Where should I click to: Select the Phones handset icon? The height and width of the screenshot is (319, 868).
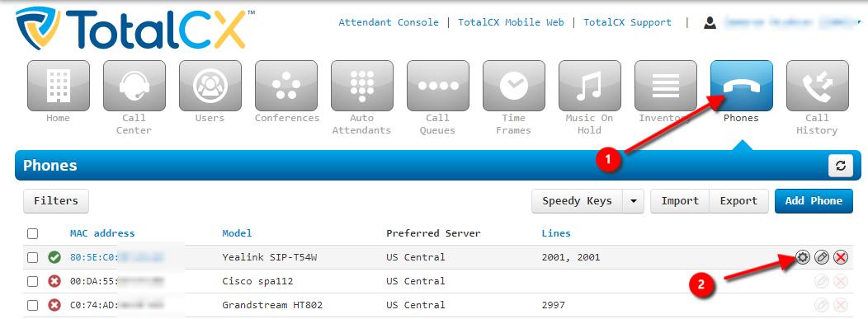pos(741,87)
